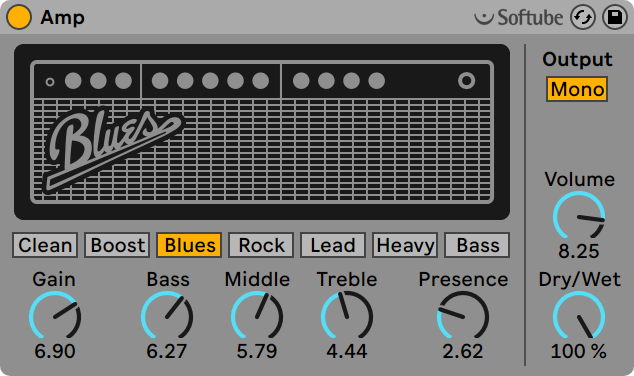Viewport: 634px width, 376px height.
Task: Click the amp's input jack circle
Action: point(466,80)
